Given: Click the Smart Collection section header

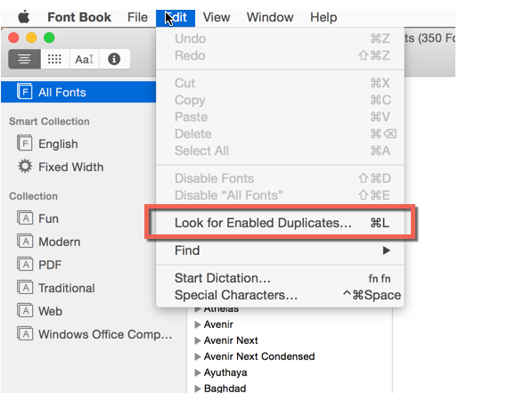Looking at the screenshot, I should click(49, 121).
